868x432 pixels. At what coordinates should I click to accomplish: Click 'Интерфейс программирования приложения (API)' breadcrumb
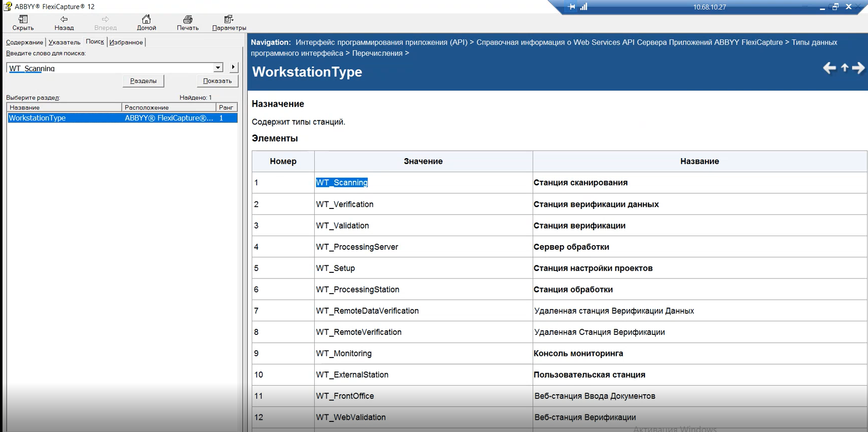point(382,42)
